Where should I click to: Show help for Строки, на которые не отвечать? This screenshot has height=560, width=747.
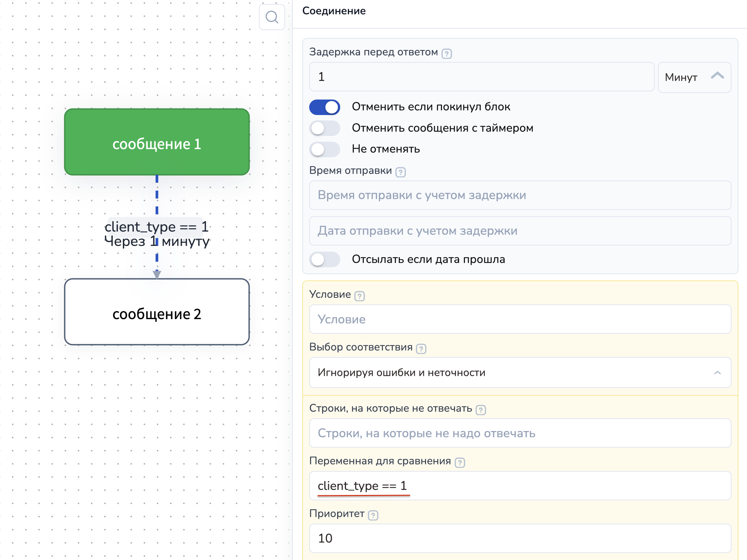481,410
